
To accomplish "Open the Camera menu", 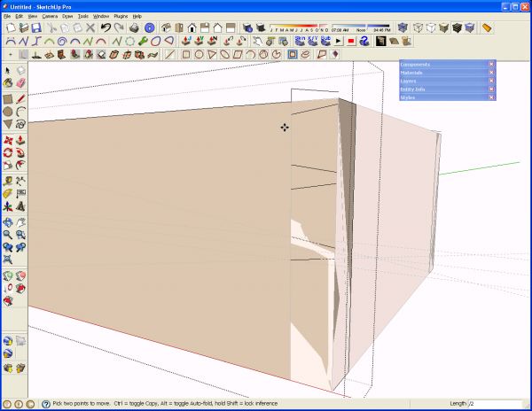I will pyautogui.click(x=50, y=16).
